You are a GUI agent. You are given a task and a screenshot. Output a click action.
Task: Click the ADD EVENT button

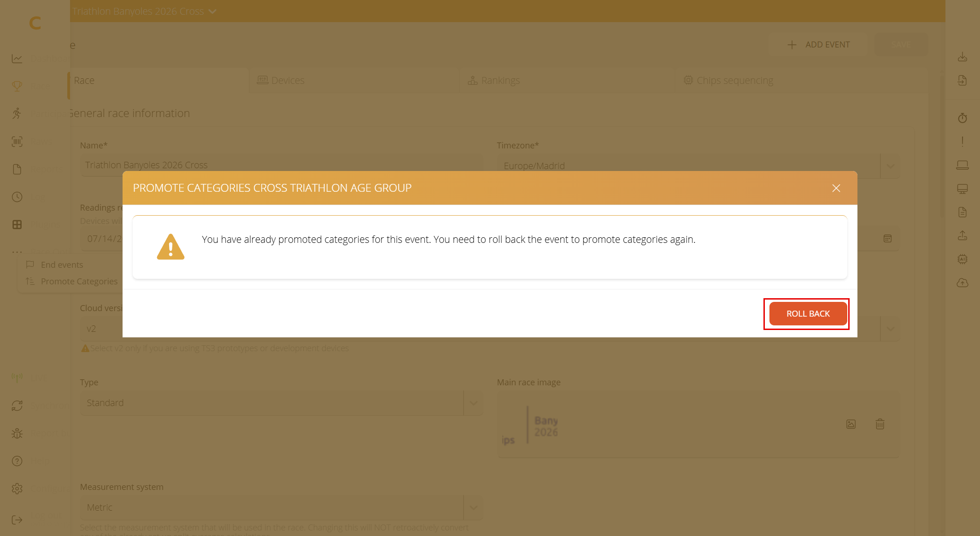click(818, 45)
